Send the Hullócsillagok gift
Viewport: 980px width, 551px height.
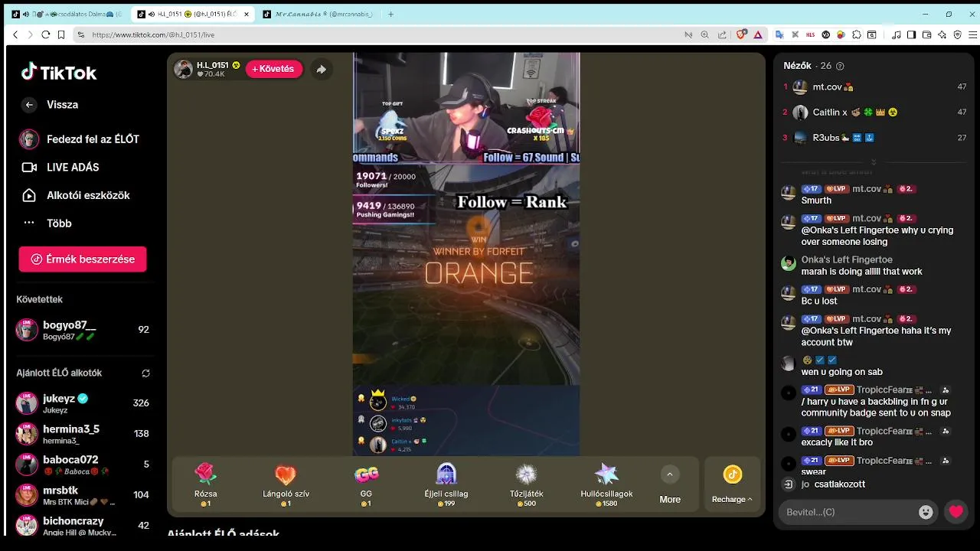click(x=606, y=485)
